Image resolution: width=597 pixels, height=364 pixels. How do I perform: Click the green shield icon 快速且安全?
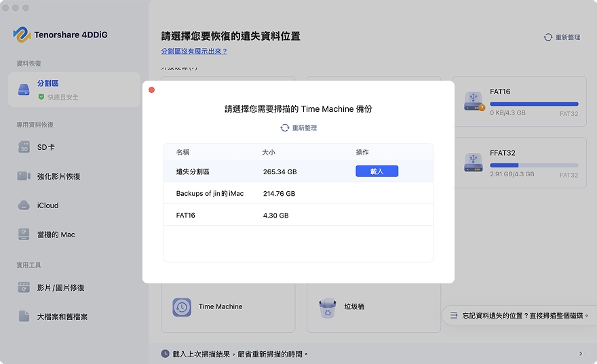41,97
